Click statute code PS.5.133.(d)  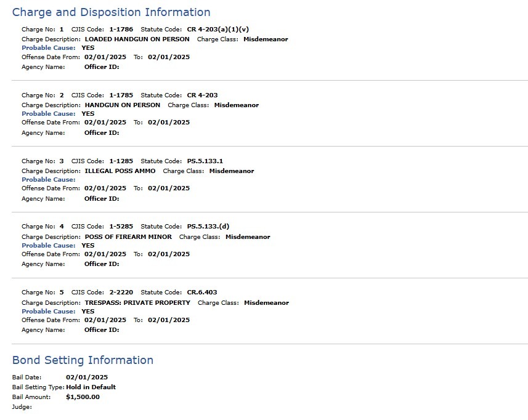[x=208, y=227]
